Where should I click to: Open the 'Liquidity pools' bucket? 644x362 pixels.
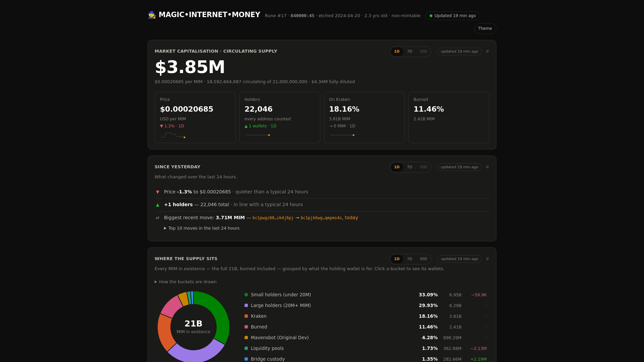click(366, 349)
